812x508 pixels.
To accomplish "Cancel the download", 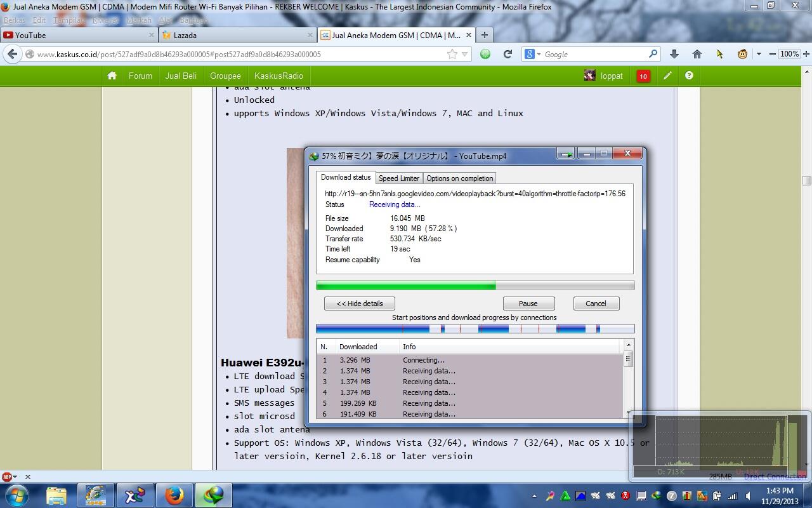I will point(596,304).
